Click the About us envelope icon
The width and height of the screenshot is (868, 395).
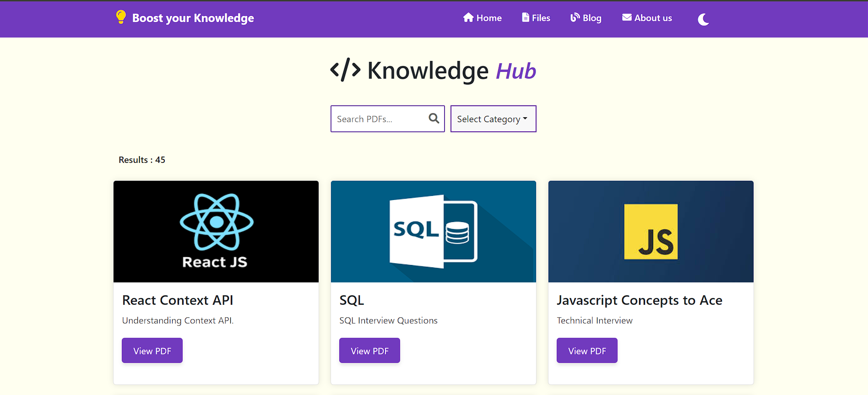click(x=627, y=17)
